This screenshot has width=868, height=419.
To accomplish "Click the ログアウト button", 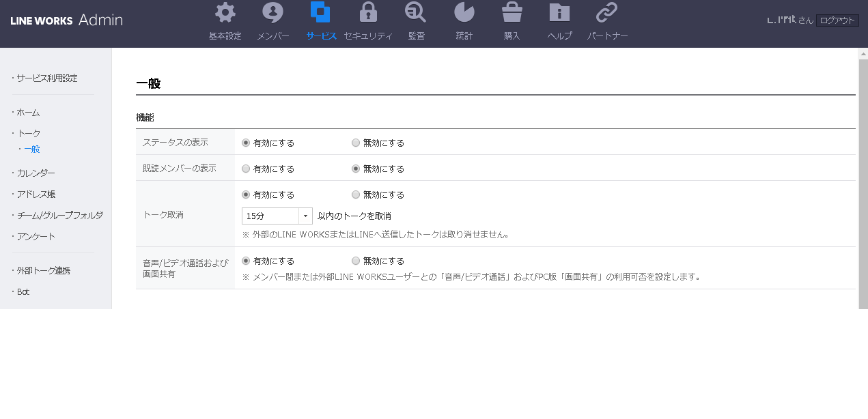I will (837, 20).
